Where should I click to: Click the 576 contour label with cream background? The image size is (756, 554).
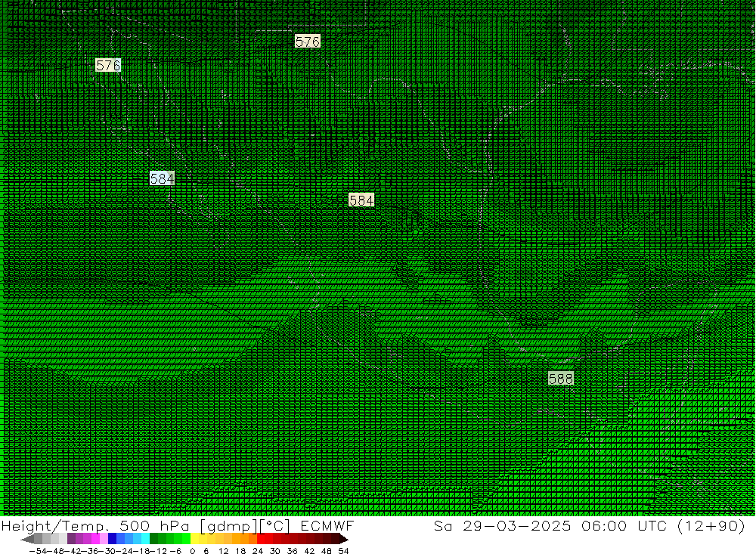[x=308, y=42]
